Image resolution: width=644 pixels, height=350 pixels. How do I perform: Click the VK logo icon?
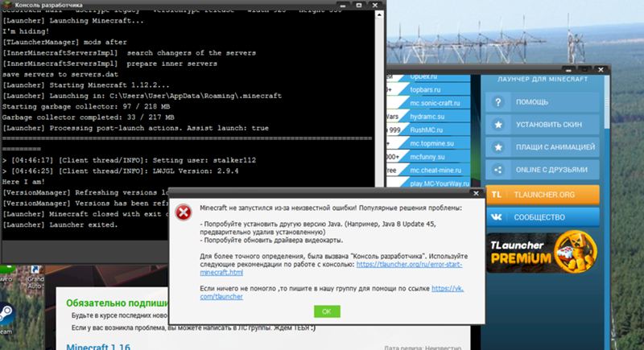pyautogui.click(x=499, y=217)
